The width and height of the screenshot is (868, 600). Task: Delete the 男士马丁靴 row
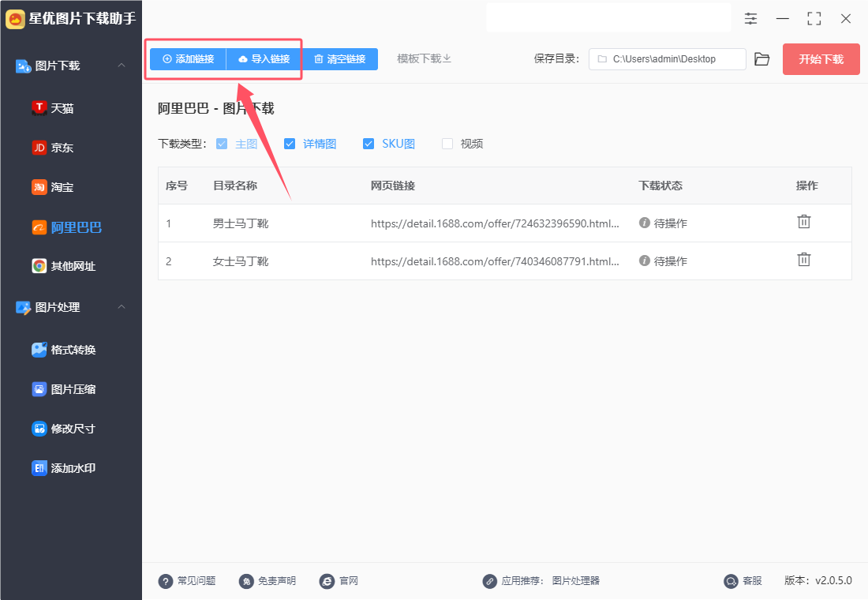click(x=804, y=222)
